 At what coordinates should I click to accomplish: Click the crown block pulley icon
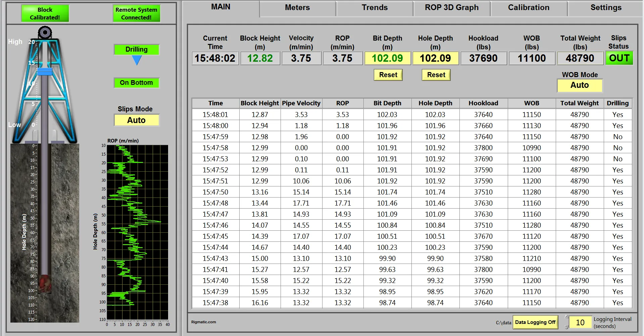(x=45, y=33)
